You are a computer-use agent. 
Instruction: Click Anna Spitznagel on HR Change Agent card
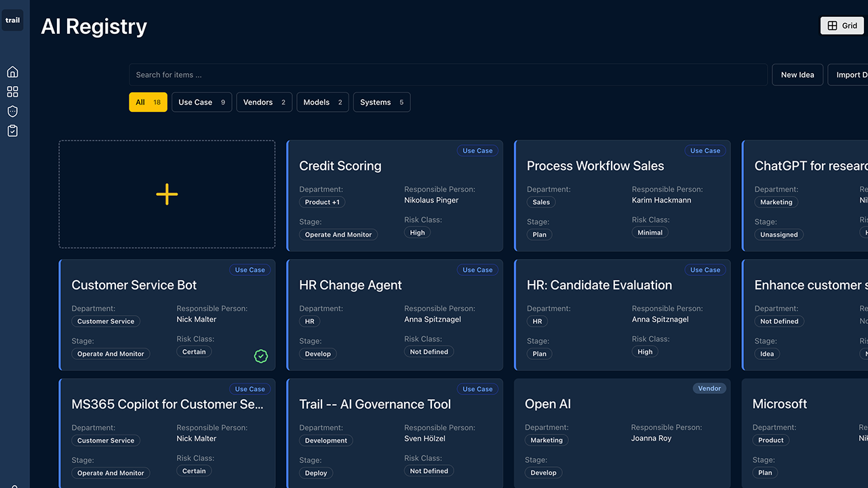pos(433,319)
